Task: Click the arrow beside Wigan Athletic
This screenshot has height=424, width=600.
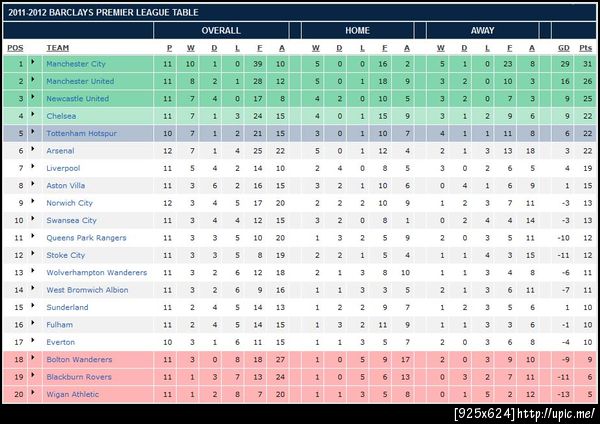Action: tap(33, 392)
